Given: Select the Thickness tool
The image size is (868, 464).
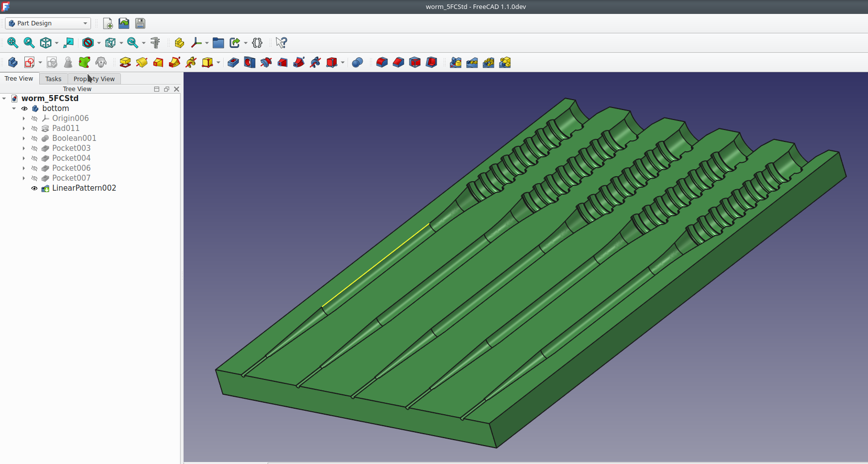Looking at the screenshot, I should pyautogui.click(x=431, y=62).
